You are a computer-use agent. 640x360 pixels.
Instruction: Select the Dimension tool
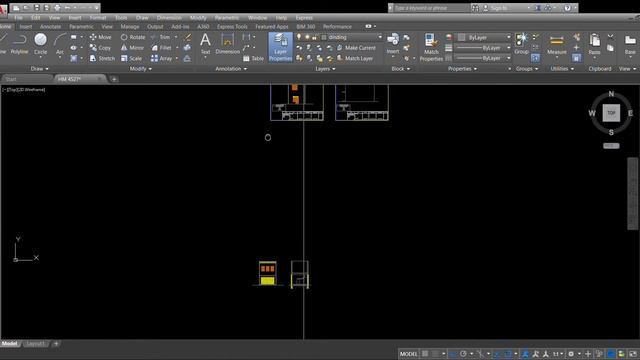(227, 44)
